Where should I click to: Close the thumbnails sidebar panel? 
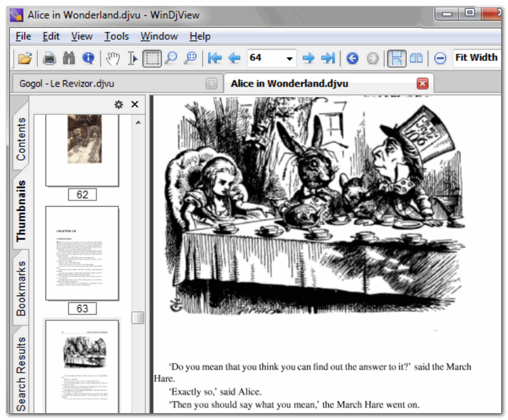point(135,105)
